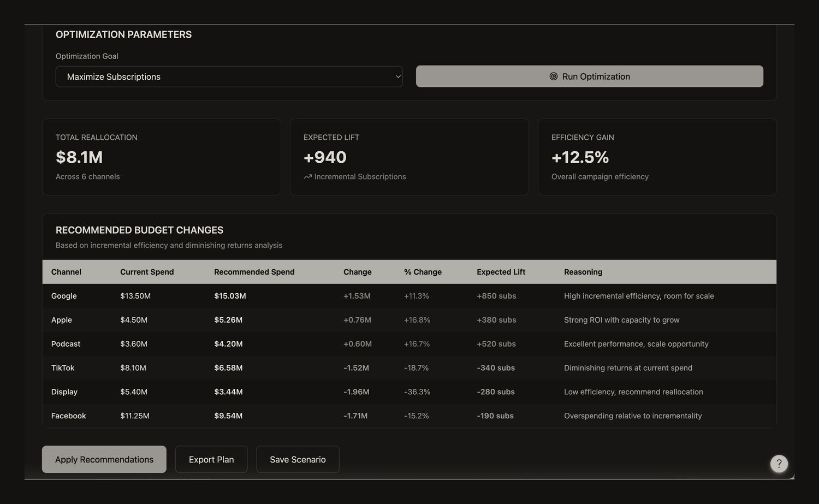The width and height of the screenshot is (819, 504).
Task: Select the Channel column header
Action: (x=66, y=272)
